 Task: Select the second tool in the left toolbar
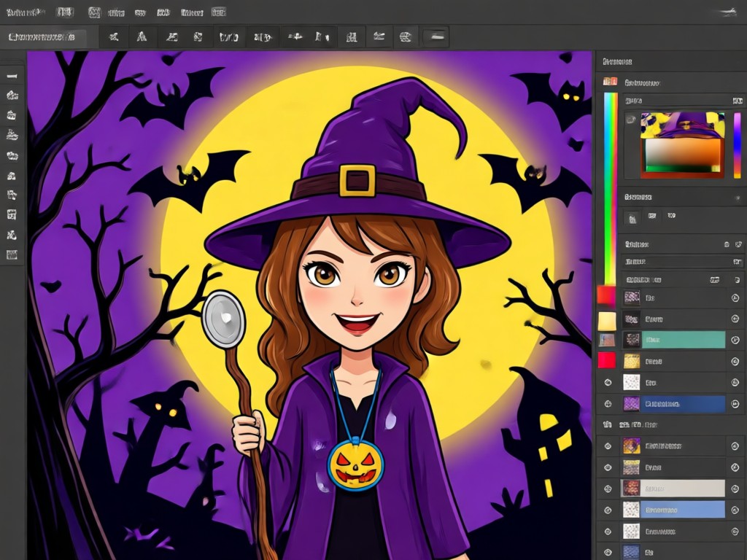point(12,96)
